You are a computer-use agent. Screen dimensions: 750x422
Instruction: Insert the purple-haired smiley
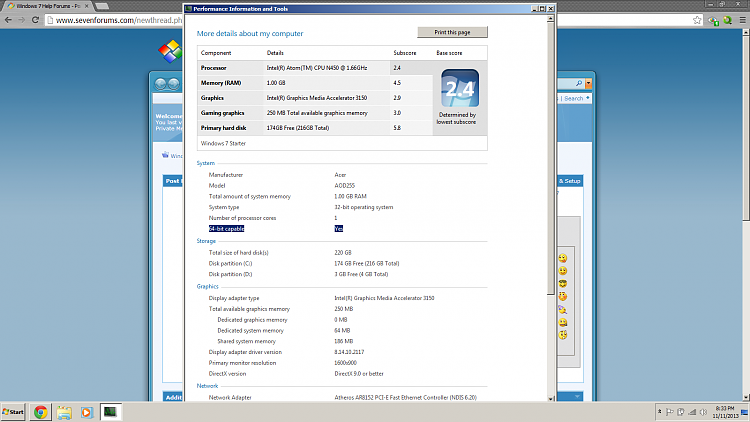(563, 310)
